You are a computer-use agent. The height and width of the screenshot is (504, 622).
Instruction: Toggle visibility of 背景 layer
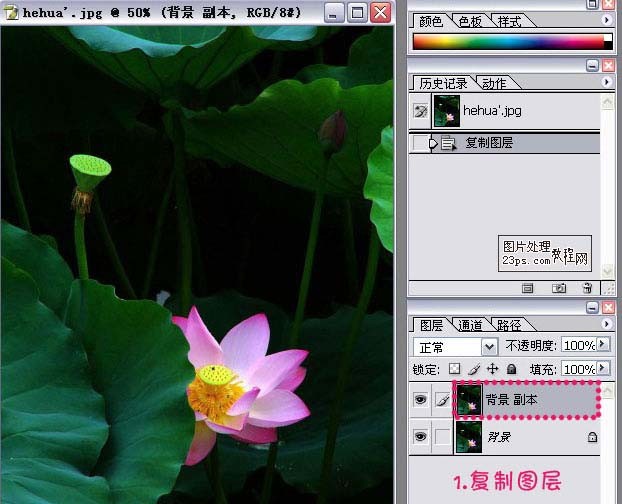421,436
